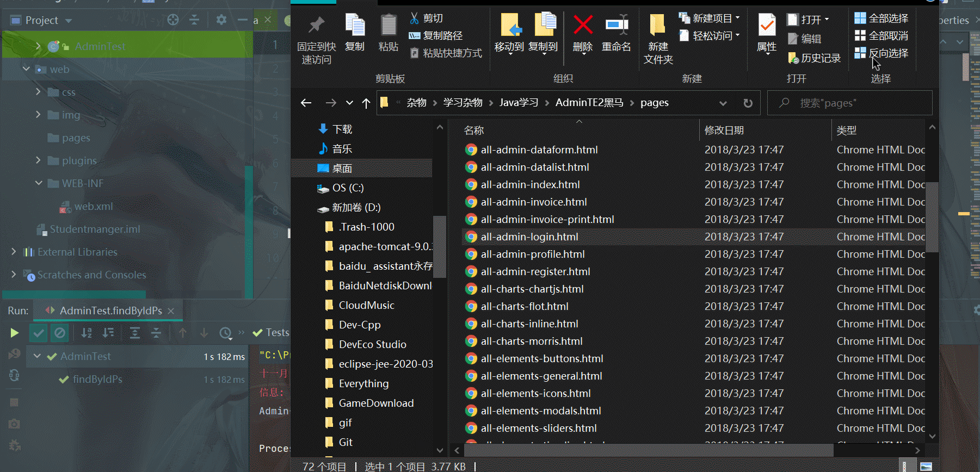Toggle show passed tests checkmark
The width and height of the screenshot is (980, 472).
pyautogui.click(x=39, y=333)
